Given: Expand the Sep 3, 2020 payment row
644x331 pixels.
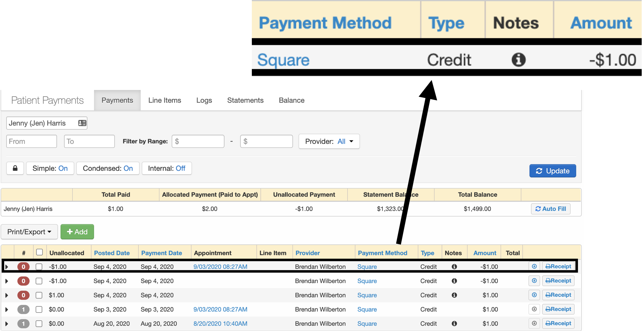Looking at the screenshot, I should pos(7,309).
